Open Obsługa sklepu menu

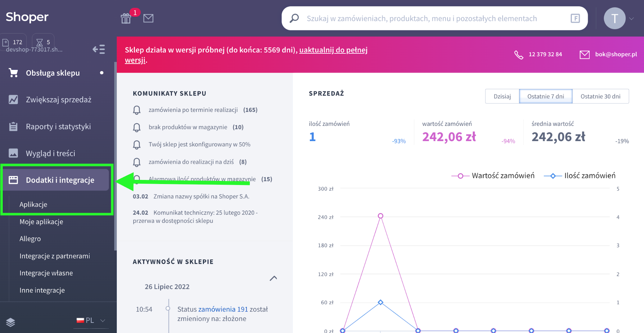pyautogui.click(x=53, y=73)
